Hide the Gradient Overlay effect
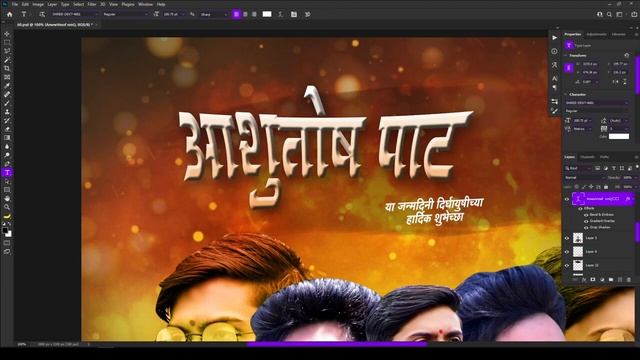 coord(586,221)
